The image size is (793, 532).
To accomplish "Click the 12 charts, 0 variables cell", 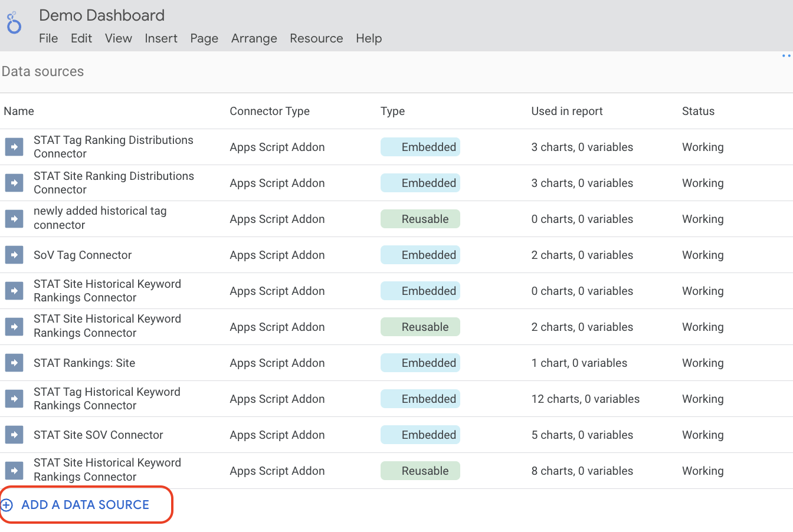I will pos(585,399).
